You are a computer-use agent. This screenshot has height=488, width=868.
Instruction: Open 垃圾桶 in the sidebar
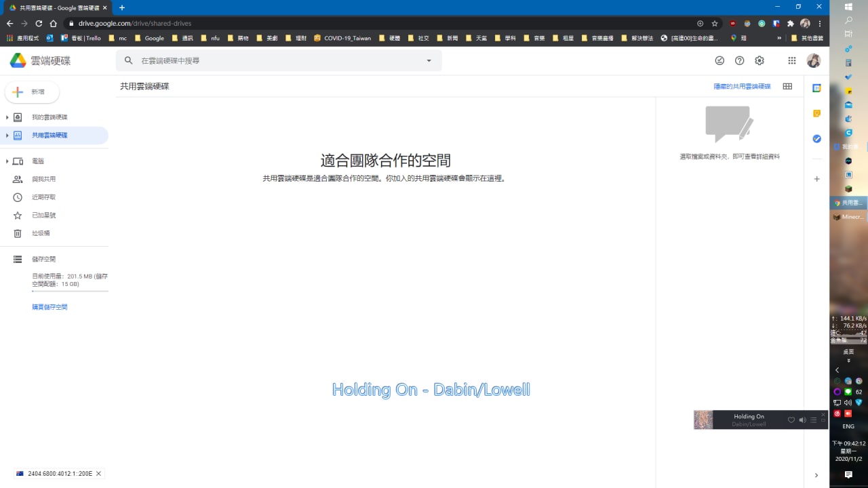pyautogui.click(x=41, y=233)
